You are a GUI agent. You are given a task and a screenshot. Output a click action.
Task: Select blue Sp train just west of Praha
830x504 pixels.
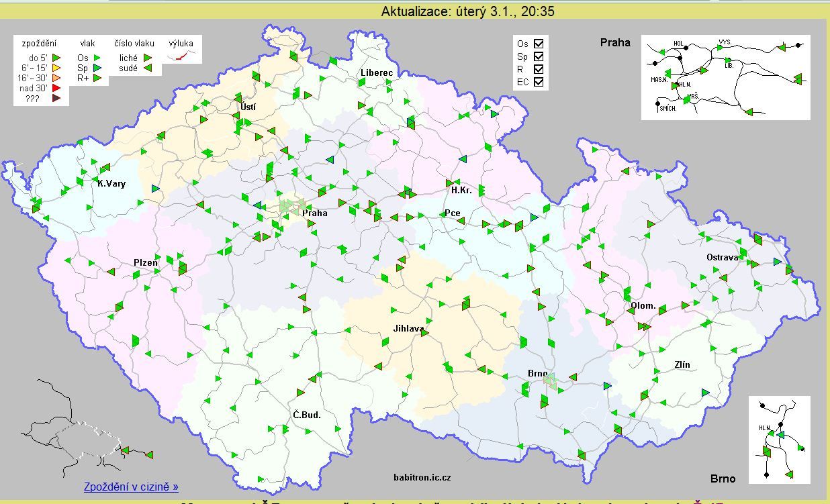[259, 205]
